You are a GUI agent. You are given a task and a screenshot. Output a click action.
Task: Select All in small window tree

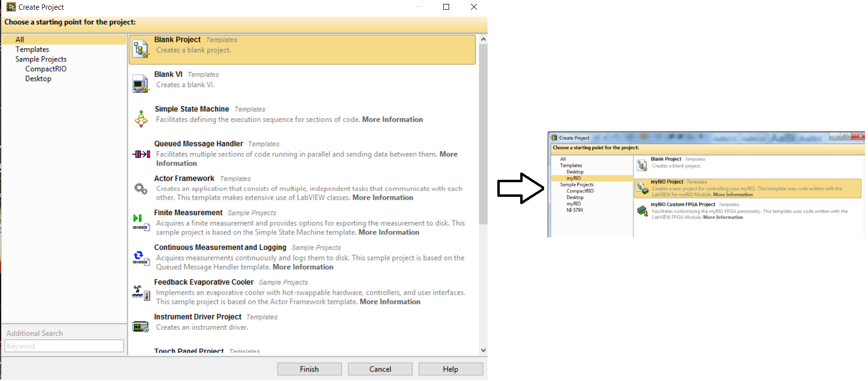coord(563,159)
